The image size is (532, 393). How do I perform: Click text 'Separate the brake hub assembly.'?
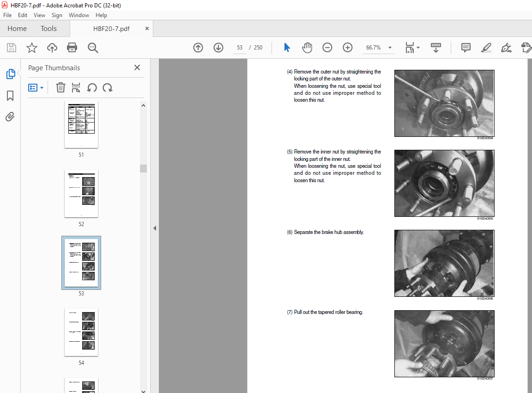point(329,232)
